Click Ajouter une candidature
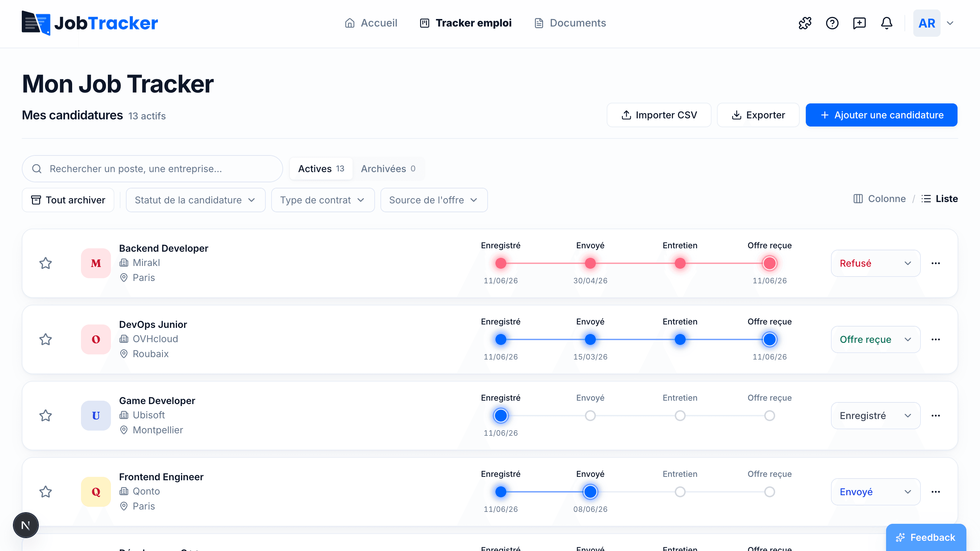Image resolution: width=980 pixels, height=551 pixels. pos(881,115)
